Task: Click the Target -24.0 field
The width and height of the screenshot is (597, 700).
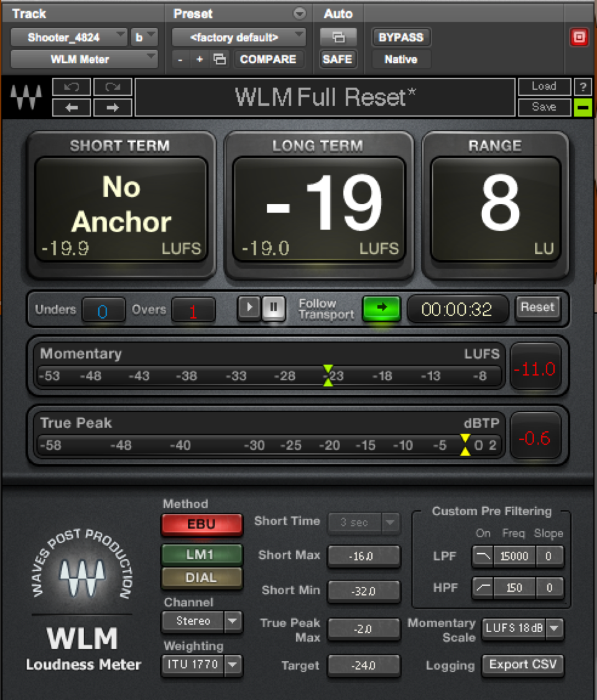Action: [364, 666]
